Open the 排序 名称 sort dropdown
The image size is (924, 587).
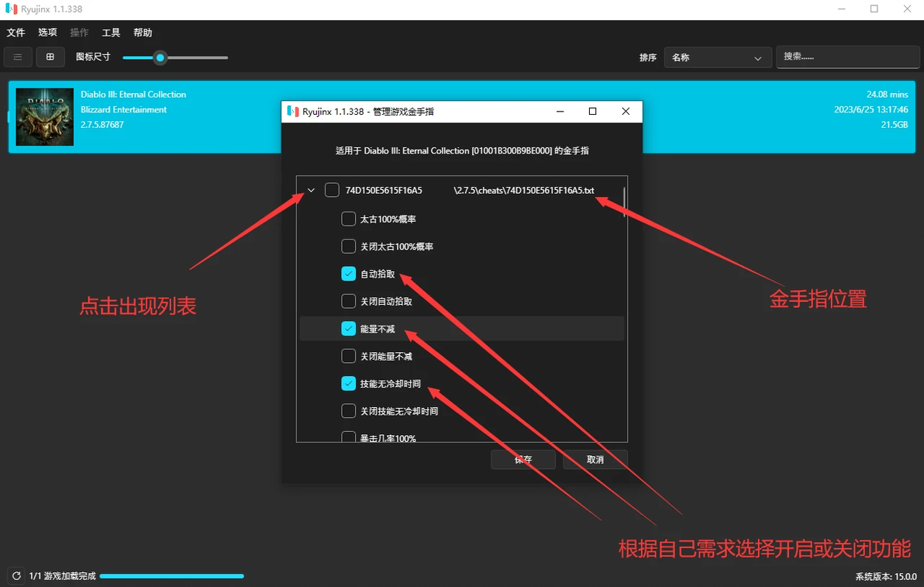coord(718,57)
